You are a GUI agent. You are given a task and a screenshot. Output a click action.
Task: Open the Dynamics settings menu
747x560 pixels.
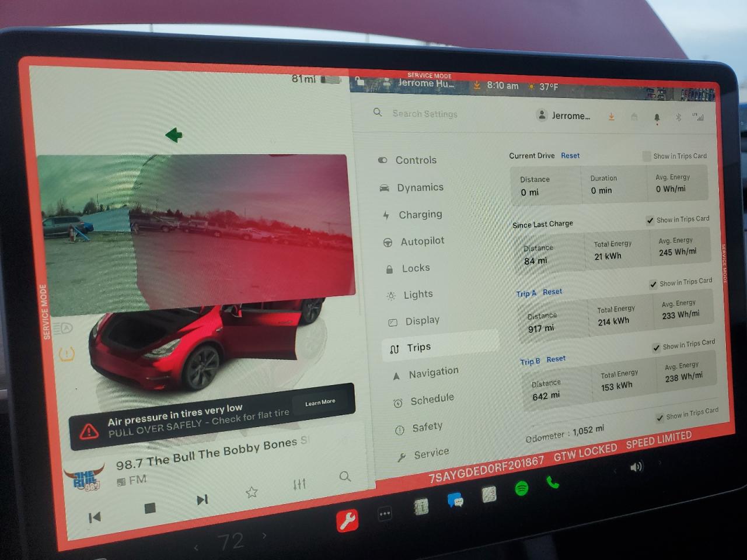pyautogui.click(x=411, y=187)
